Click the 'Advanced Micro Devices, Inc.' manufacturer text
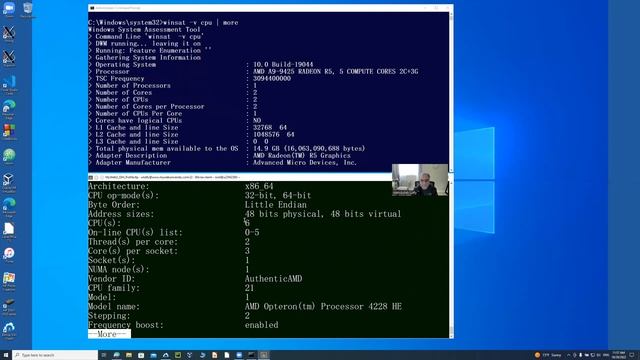Image resolution: width=640 pixels, height=360 pixels. [304, 162]
